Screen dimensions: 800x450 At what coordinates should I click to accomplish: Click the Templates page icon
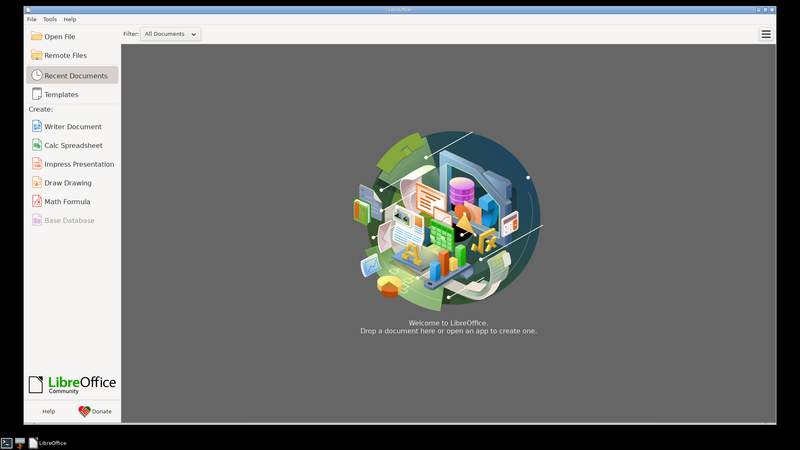point(37,94)
